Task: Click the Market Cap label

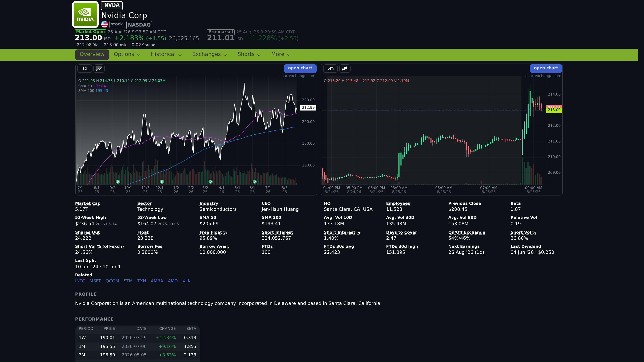Action: [88, 203]
